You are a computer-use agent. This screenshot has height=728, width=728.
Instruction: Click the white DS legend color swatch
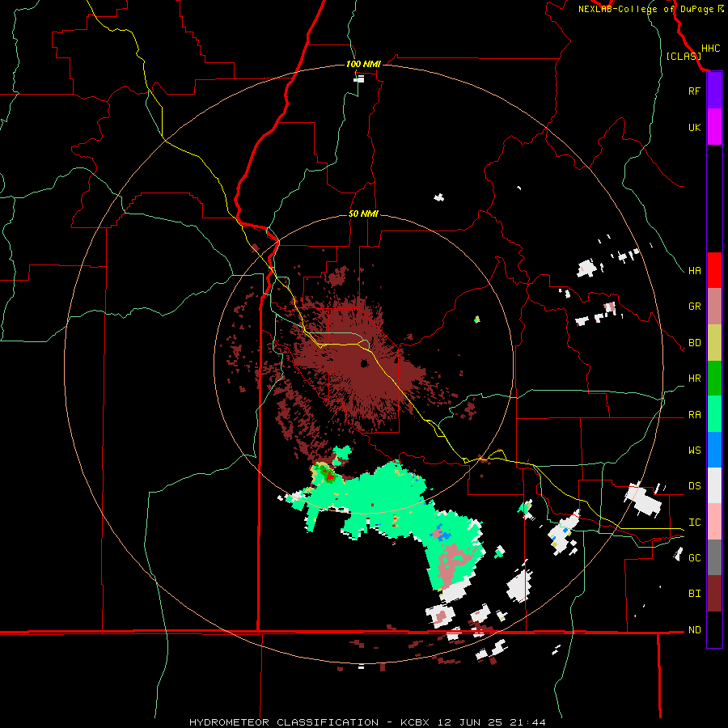pyautogui.click(x=714, y=485)
